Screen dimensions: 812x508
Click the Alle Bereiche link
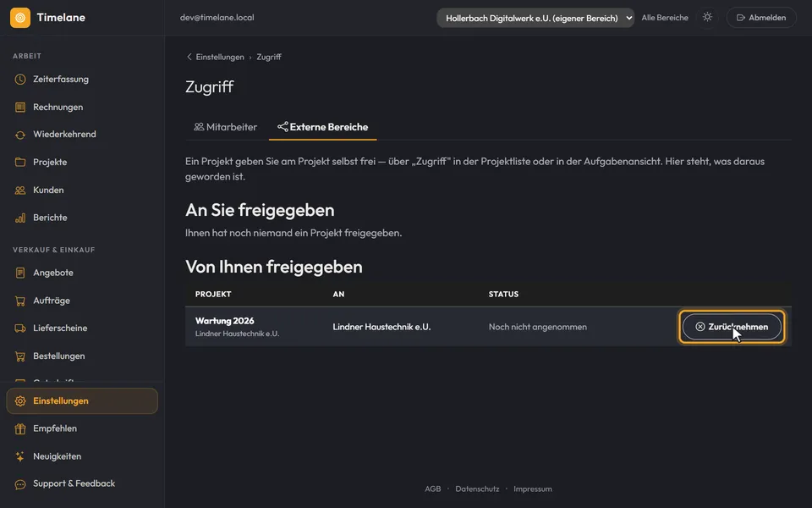click(x=665, y=18)
